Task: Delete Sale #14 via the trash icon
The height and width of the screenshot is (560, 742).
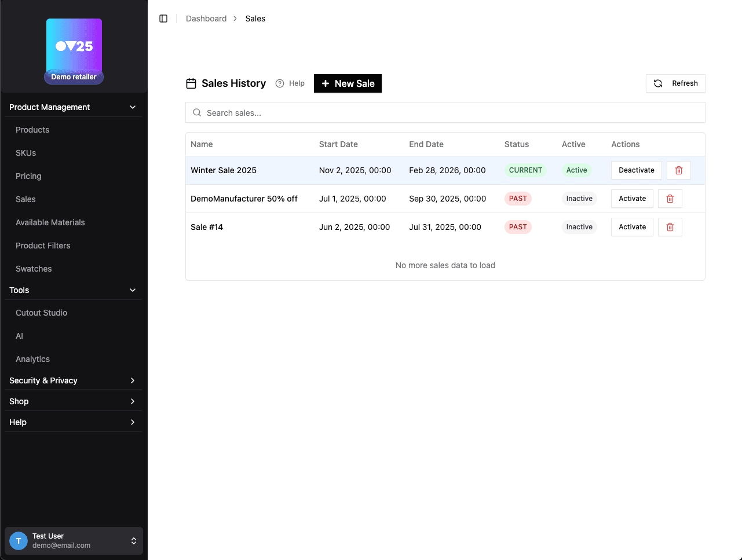Action: (670, 227)
